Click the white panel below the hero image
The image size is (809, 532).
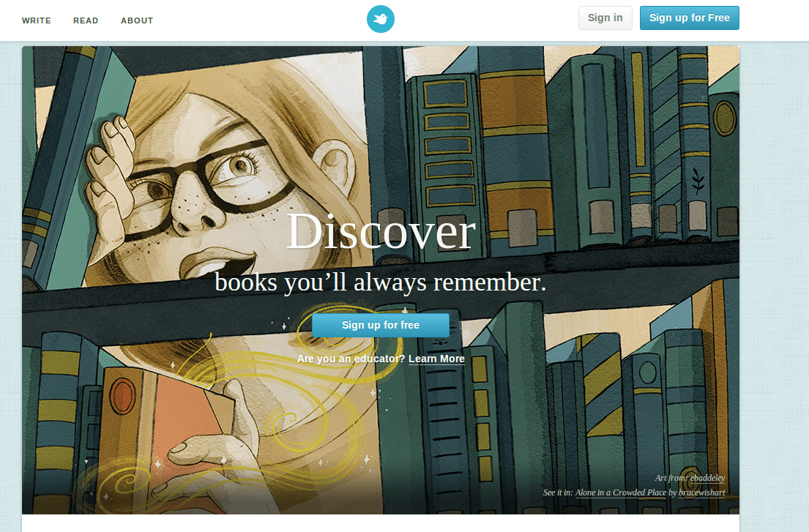380,522
